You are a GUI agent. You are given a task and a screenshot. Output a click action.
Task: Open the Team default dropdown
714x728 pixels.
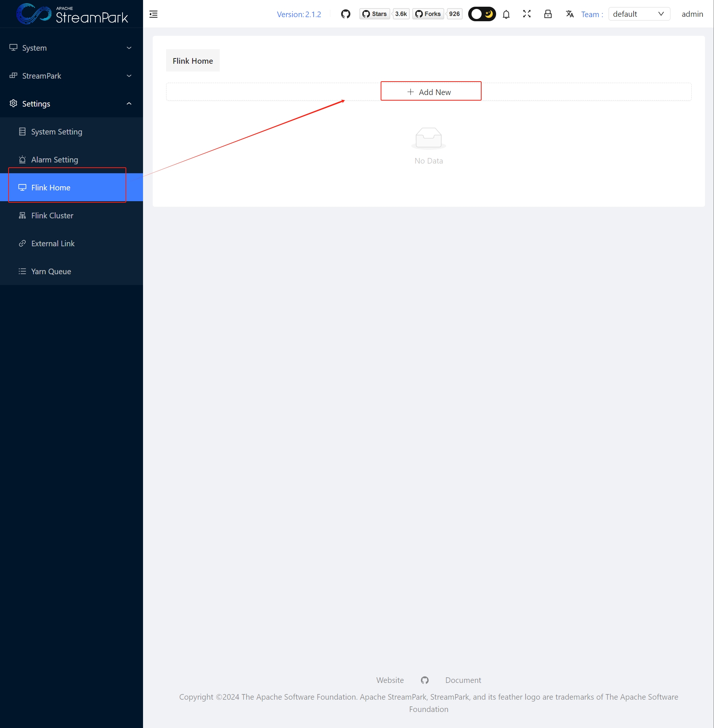pyautogui.click(x=639, y=14)
